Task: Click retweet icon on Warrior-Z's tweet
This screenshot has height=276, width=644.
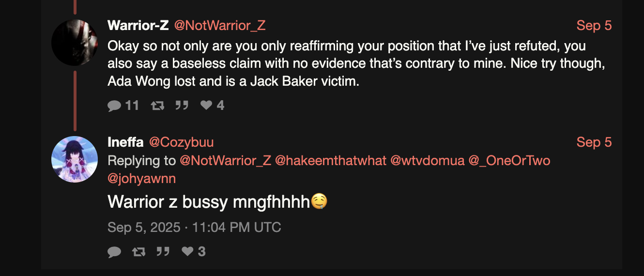Action: tap(157, 105)
